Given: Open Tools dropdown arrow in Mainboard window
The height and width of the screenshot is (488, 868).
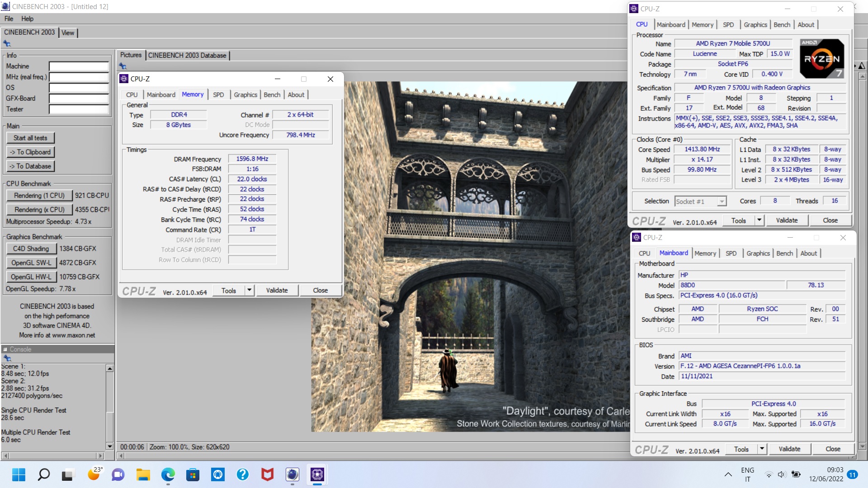Looking at the screenshot, I should click(x=762, y=449).
